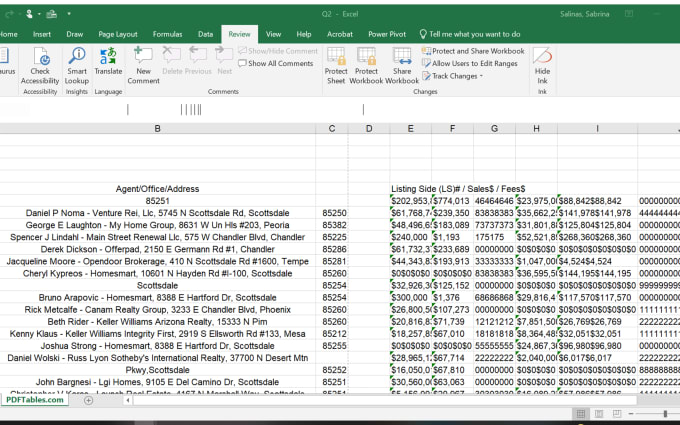This screenshot has width=680, height=425.
Task: Click Protect Workbook
Action: tap(366, 65)
